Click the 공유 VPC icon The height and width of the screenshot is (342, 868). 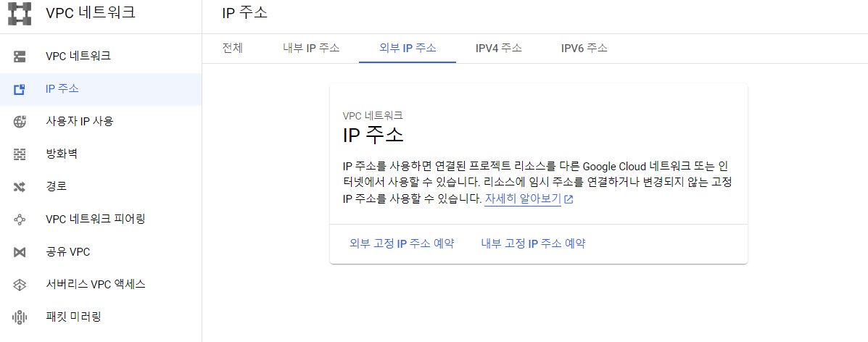click(x=20, y=252)
